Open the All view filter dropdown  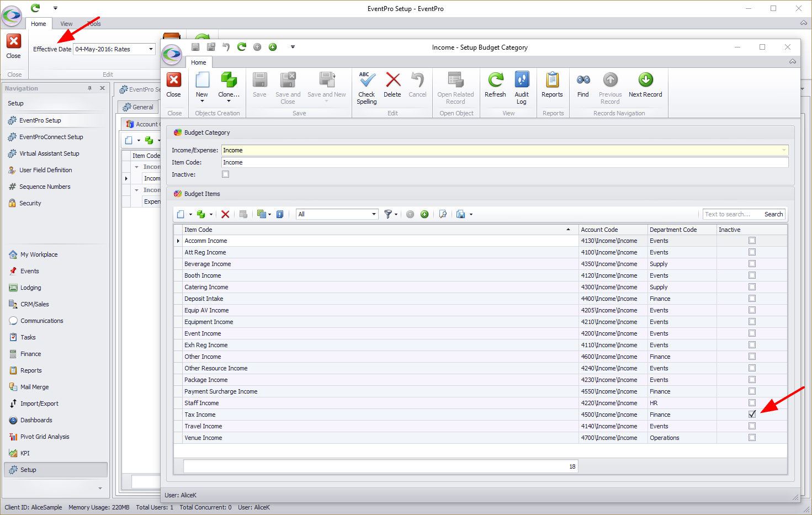[x=374, y=214]
